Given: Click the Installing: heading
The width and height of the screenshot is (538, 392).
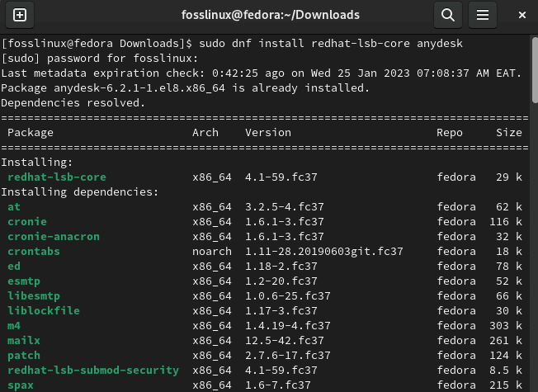Looking at the screenshot, I should coord(37,163).
